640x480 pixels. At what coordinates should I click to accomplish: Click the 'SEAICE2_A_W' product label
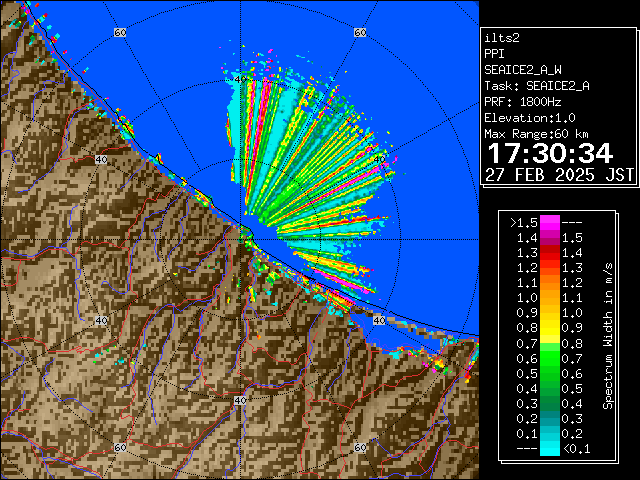[x=522, y=70]
